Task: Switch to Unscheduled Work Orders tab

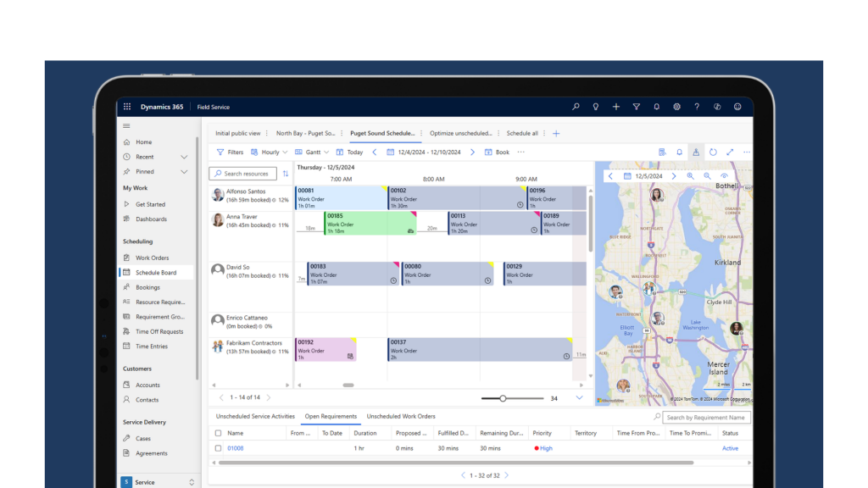Action: (x=401, y=417)
